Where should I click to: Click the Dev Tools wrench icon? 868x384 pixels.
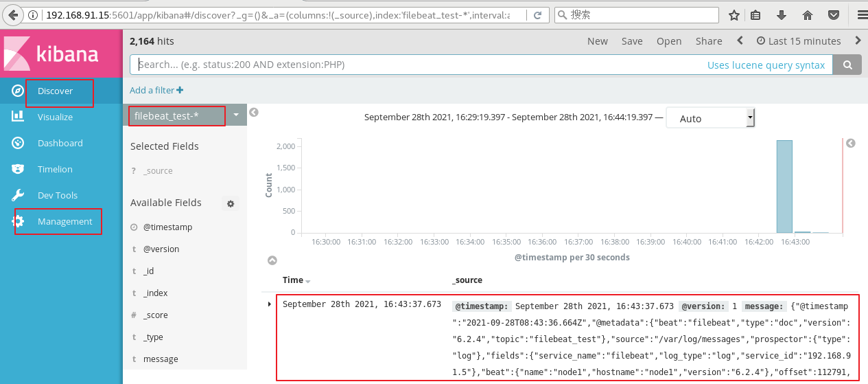point(19,195)
